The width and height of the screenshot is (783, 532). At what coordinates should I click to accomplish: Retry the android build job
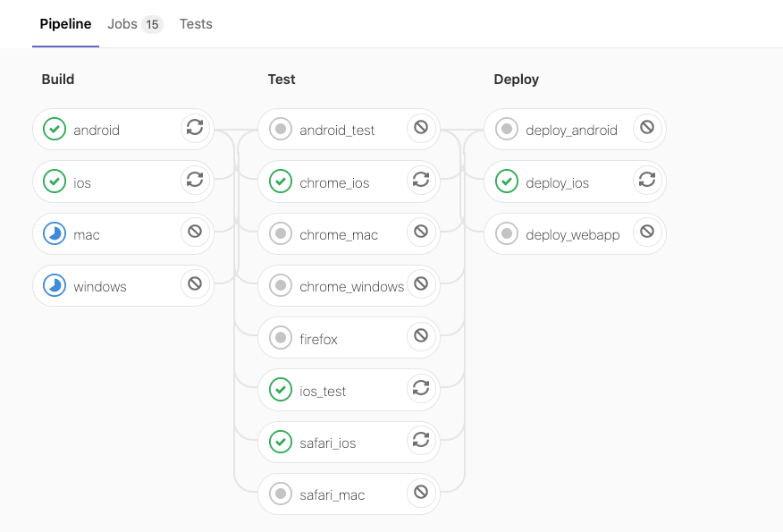pos(195,128)
